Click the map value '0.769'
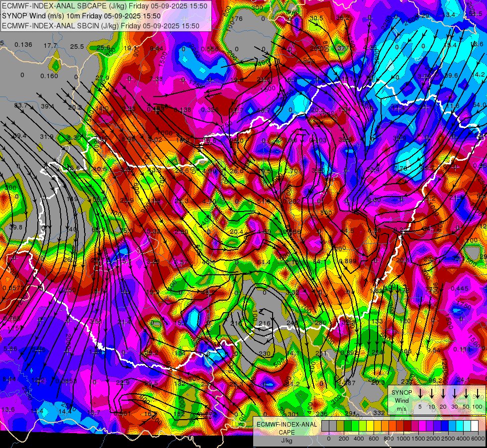Image resolution: width=487 pixels, height=448 pixels. (12, 318)
